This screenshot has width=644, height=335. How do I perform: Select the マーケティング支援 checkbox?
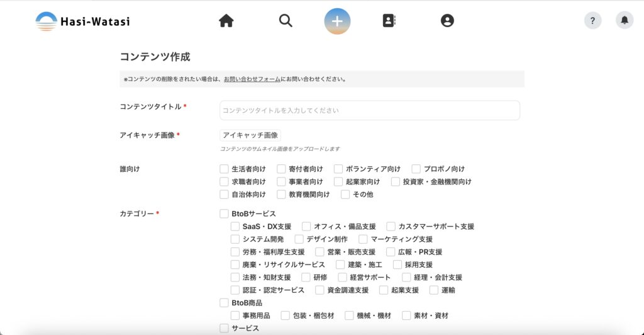[364, 239]
